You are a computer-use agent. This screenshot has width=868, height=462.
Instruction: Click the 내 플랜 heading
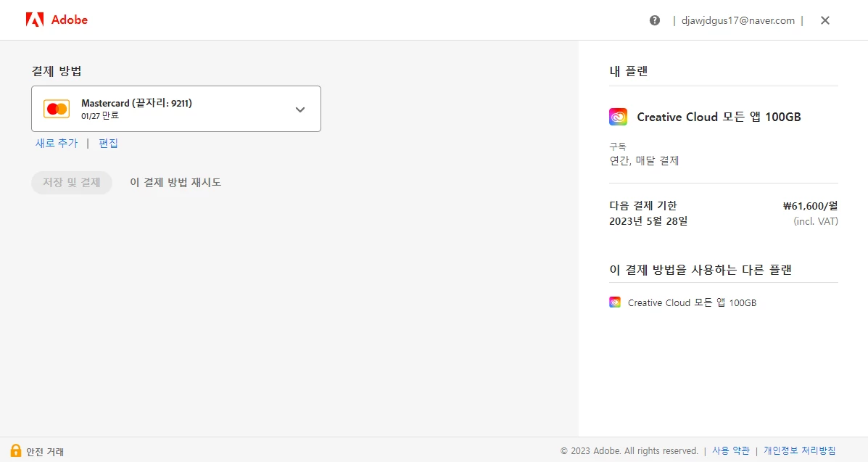click(x=628, y=71)
